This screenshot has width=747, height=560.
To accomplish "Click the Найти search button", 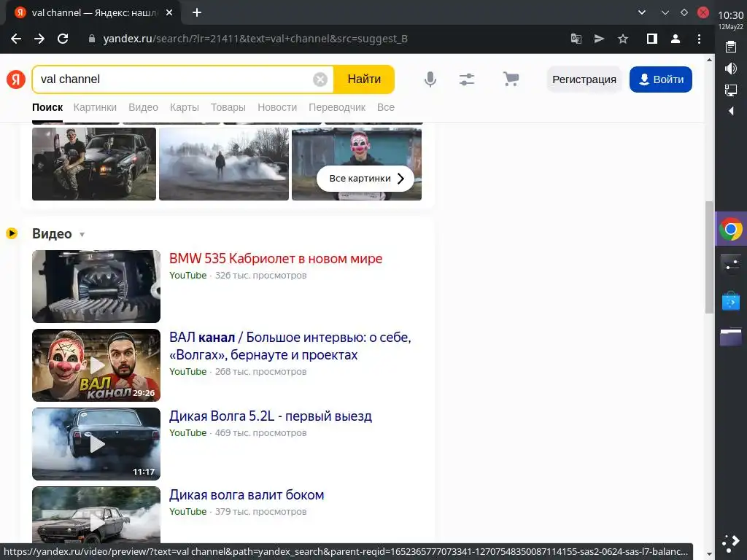I will pyautogui.click(x=364, y=79).
